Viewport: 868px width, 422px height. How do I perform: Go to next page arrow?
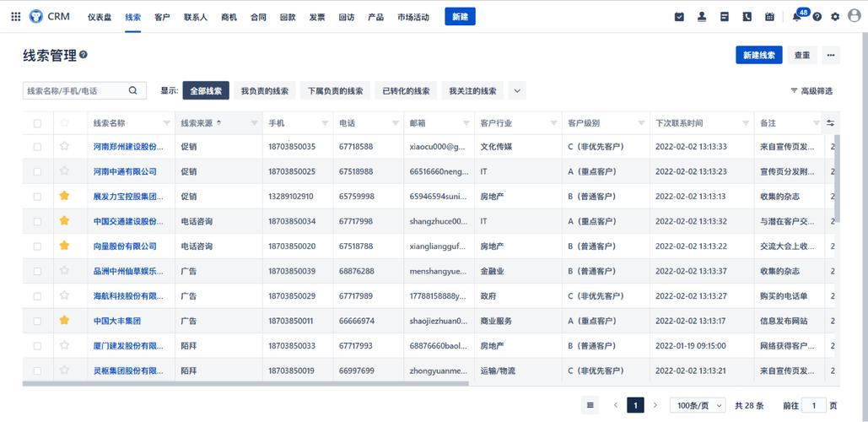[x=655, y=405]
